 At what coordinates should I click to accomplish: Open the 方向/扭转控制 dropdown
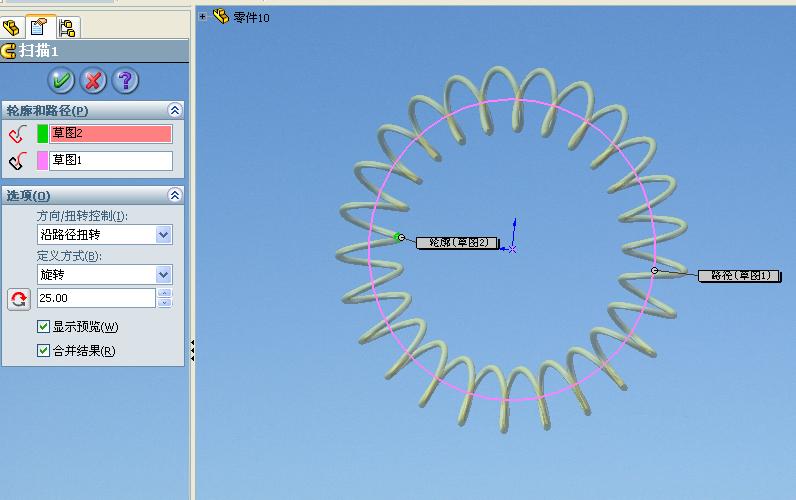tap(163, 235)
